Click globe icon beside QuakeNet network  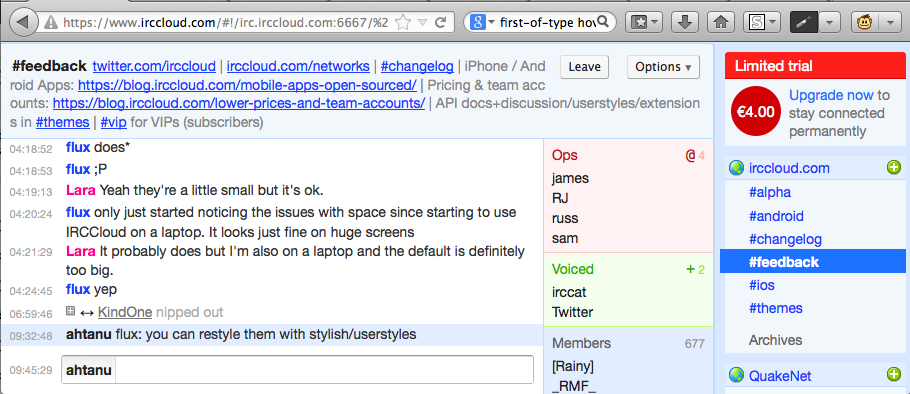point(736,375)
